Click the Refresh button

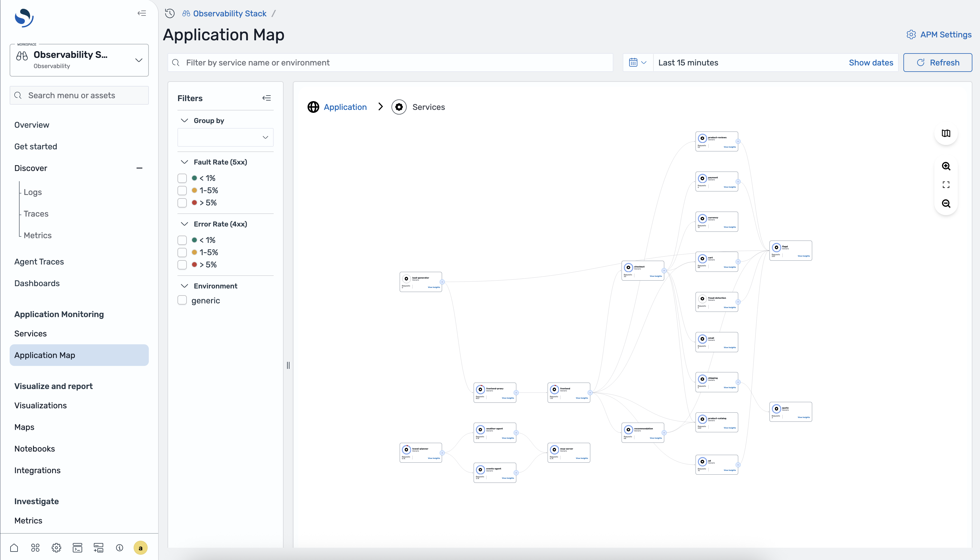point(937,62)
